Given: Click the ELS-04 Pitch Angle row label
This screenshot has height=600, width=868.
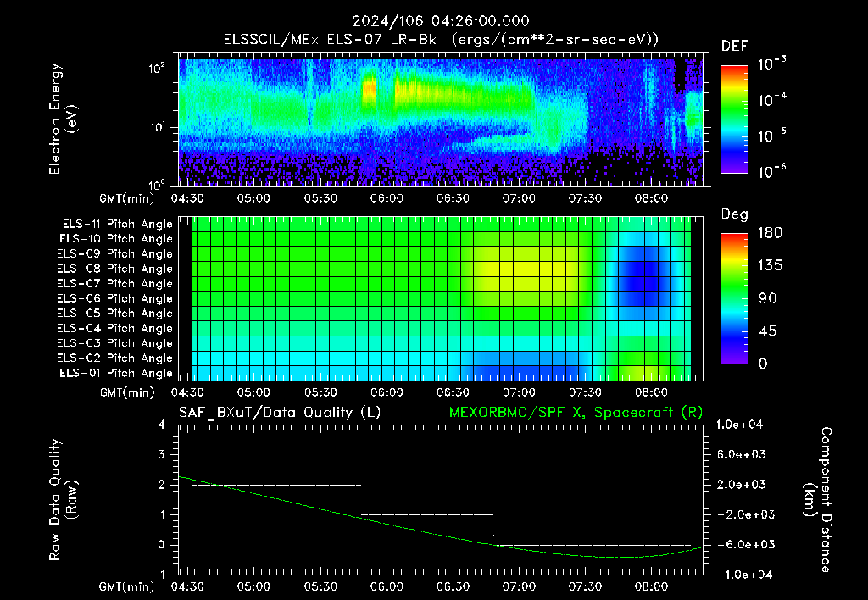Looking at the screenshot, I should (x=115, y=329).
